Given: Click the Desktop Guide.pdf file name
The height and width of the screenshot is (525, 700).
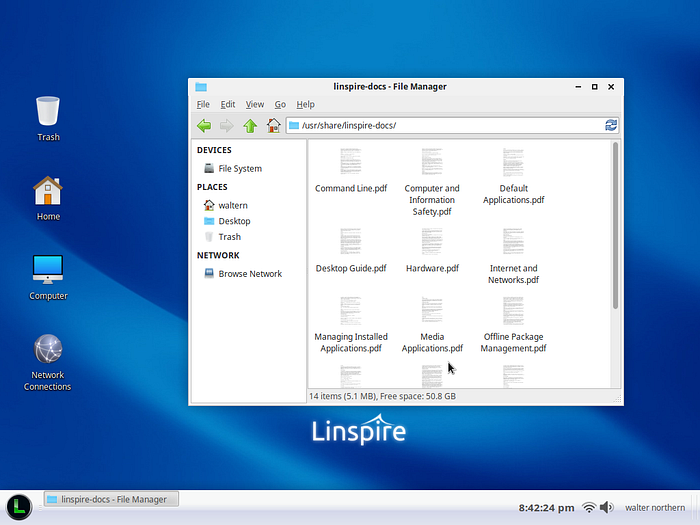Looking at the screenshot, I should click(x=351, y=268).
